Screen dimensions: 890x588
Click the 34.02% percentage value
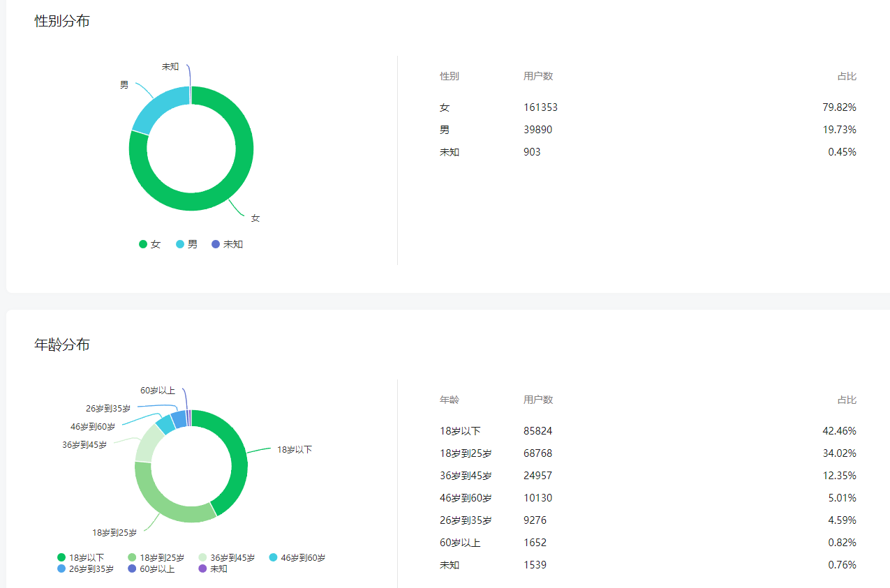point(839,453)
